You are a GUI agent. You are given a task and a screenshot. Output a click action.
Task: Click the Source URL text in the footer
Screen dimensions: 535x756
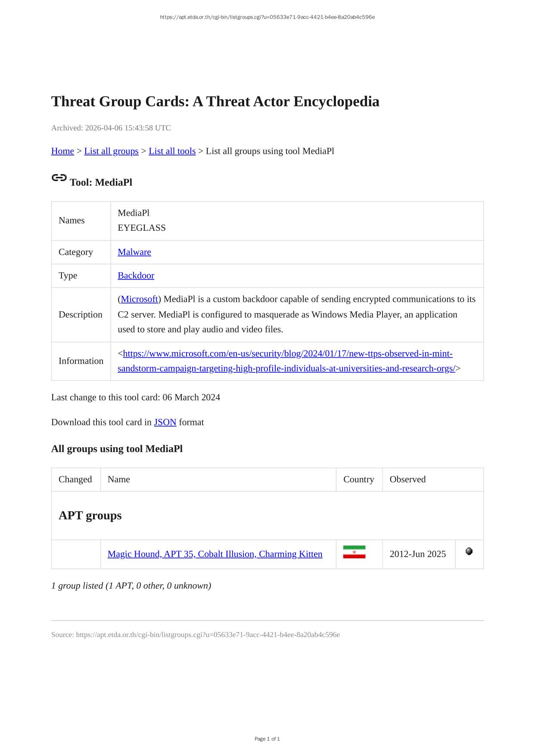(195, 635)
